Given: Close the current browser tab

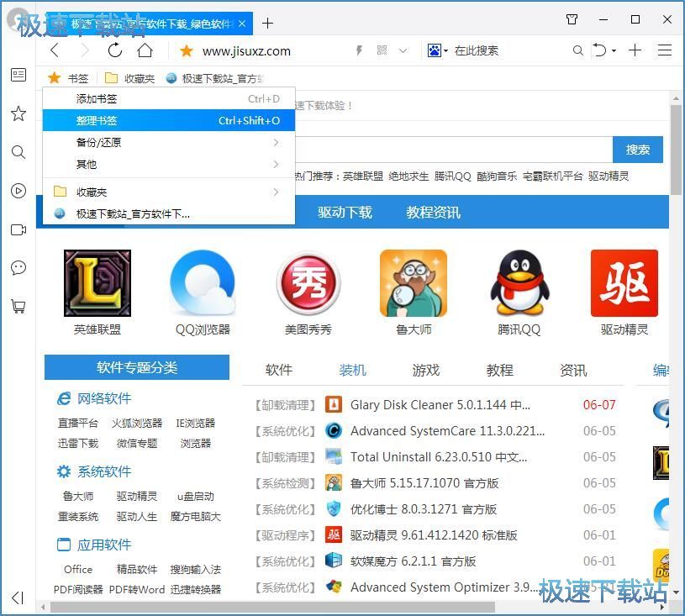Looking at the screenshot, I should point(242,24).
